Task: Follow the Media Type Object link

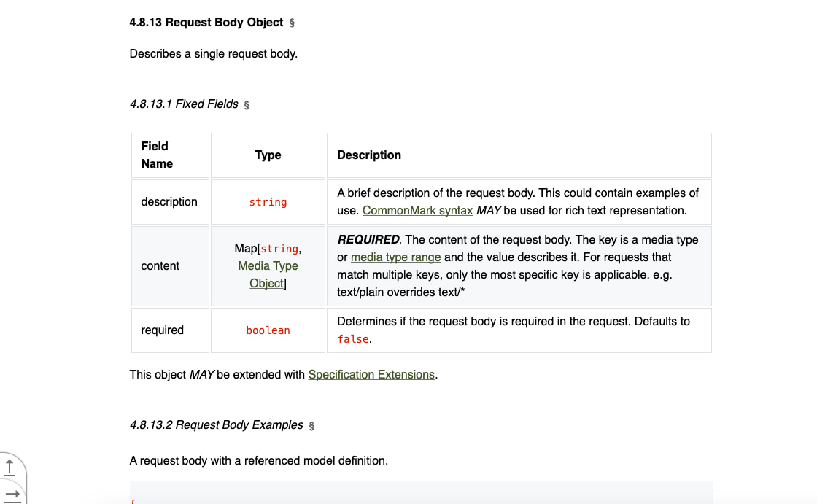Action: [x=268, y=274]
